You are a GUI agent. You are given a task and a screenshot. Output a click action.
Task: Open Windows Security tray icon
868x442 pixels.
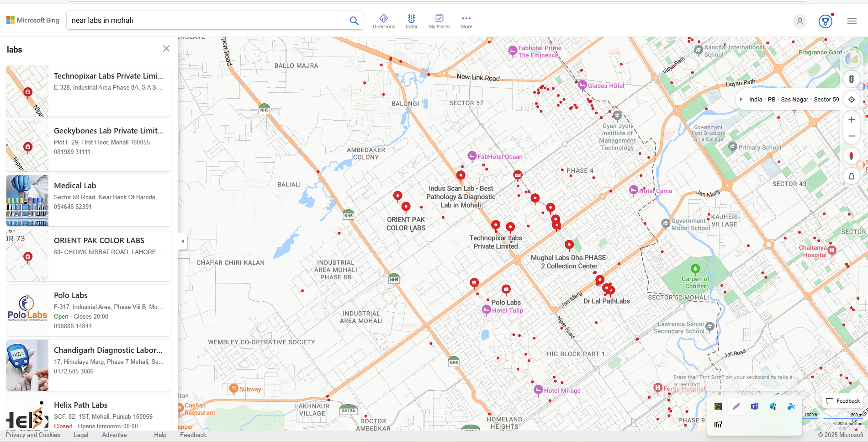[x=773, y=406]
